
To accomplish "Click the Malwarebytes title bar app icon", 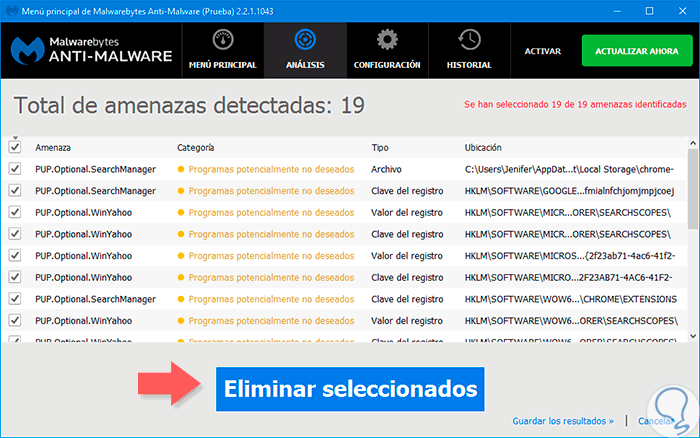I will [x=12, y=11].
